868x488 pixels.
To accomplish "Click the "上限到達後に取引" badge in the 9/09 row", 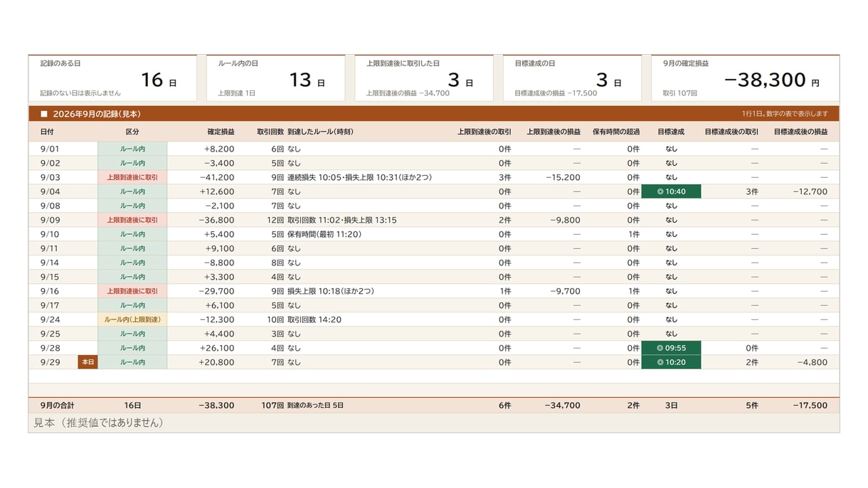I will pos(132,220).
